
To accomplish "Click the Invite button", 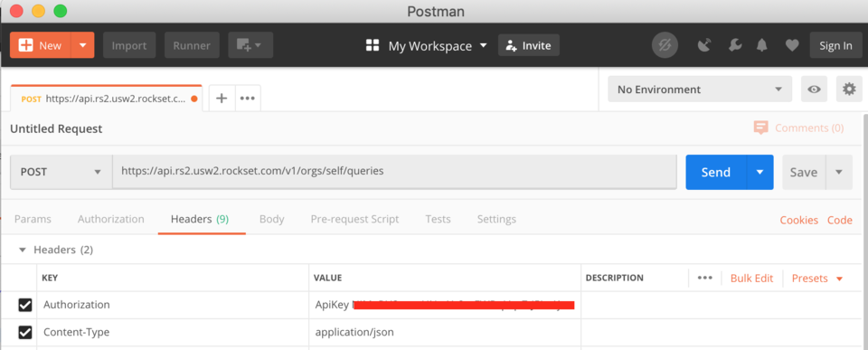I will tap(529, 45).
